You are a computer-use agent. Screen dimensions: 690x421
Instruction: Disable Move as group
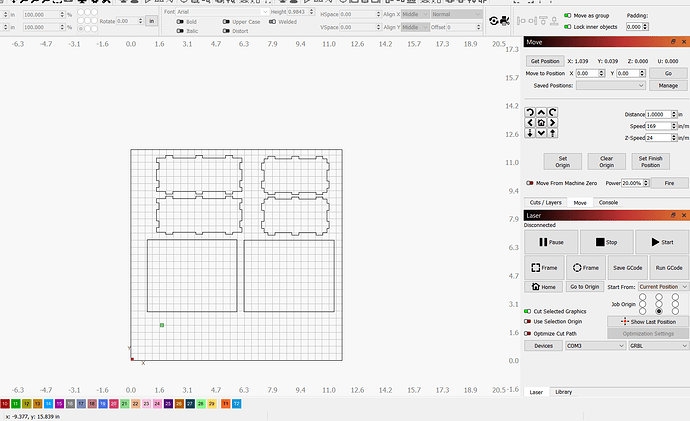(x=568, y=15)
